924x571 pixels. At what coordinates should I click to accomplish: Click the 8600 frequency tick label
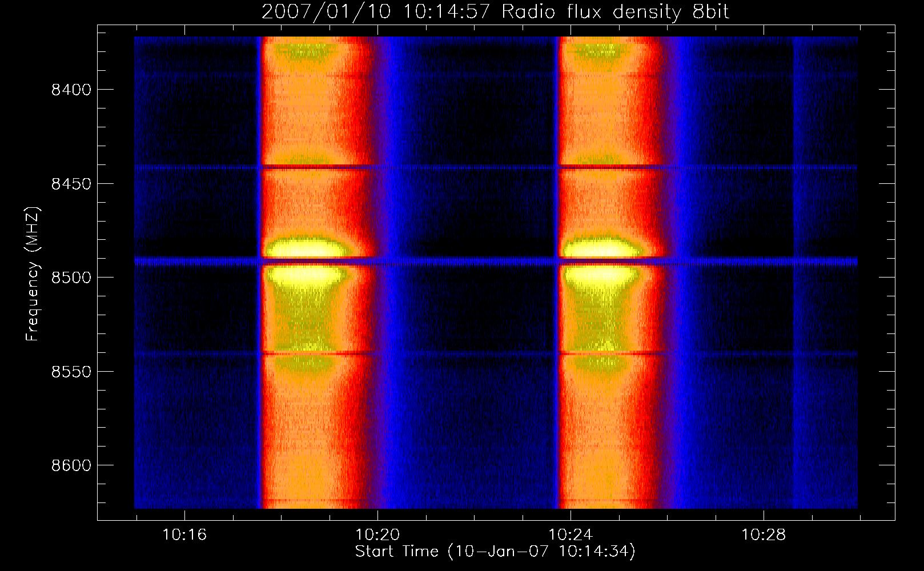point(71,466)
